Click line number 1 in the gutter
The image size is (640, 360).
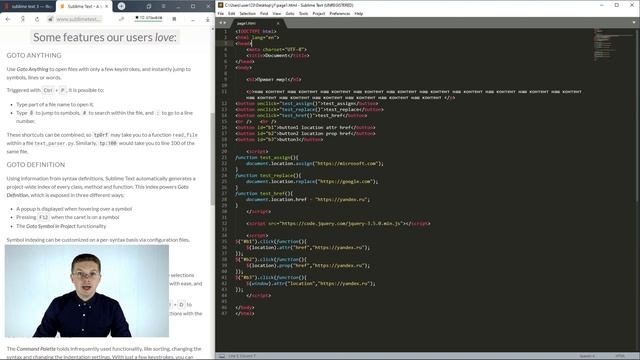(x=226, y=31)
